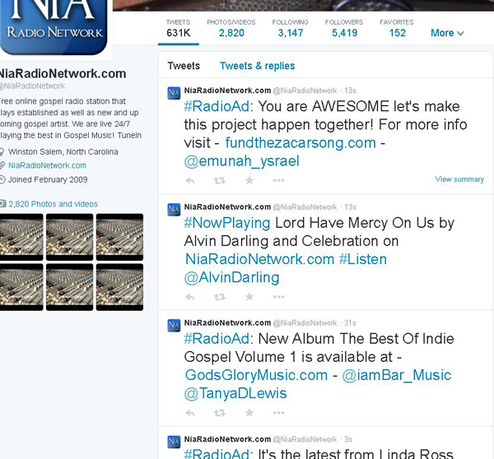Screen dimensions: 494x459
Task: Open NiaRadioNetwork.com link in NowPlaying tweet
Action: (x=260, y=259)
